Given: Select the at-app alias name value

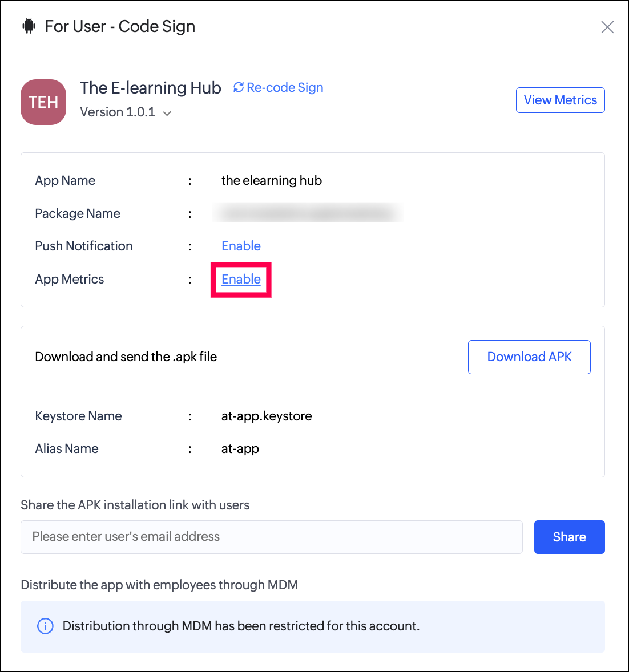Looking at the screenshot, I should coord(240,448).
